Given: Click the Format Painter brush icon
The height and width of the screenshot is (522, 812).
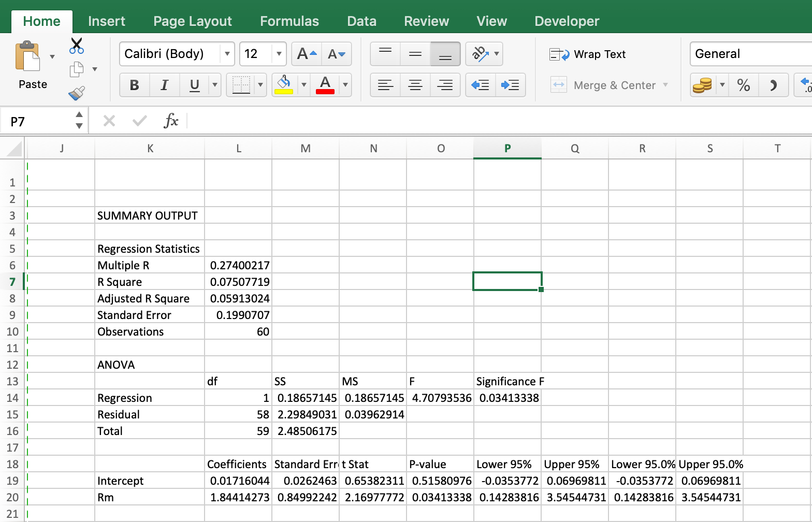Looking at the screenshot, I should click(77, 93).
